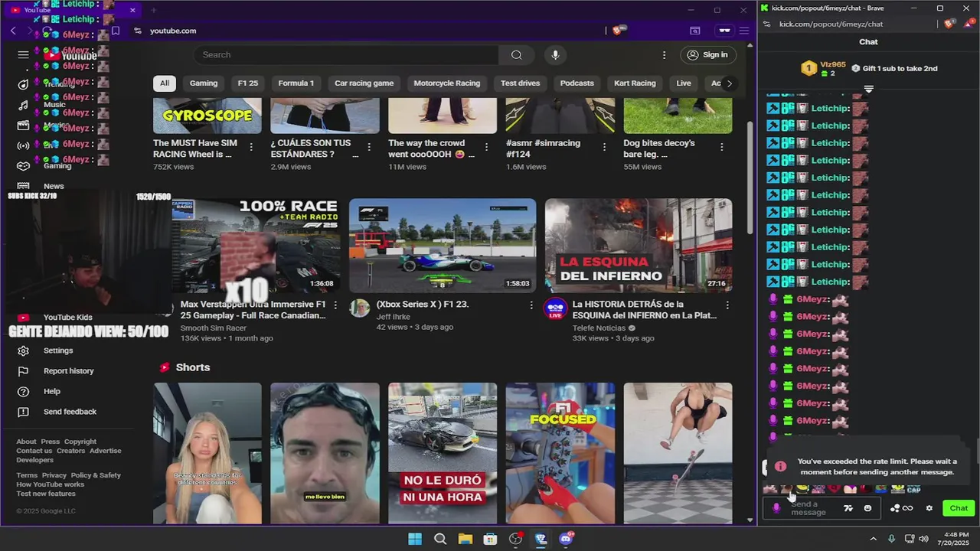This screenshot has height=551, width=980.
Task: Open the Privacy footer link
Action: pyautogui.click(x=54, y=475)
